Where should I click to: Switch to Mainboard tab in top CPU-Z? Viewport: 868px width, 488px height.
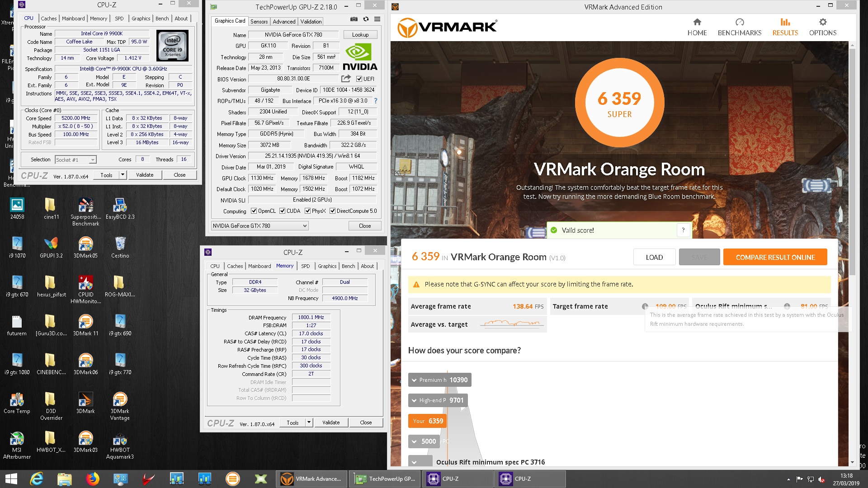pyautogui.click(x=73, y=19)
